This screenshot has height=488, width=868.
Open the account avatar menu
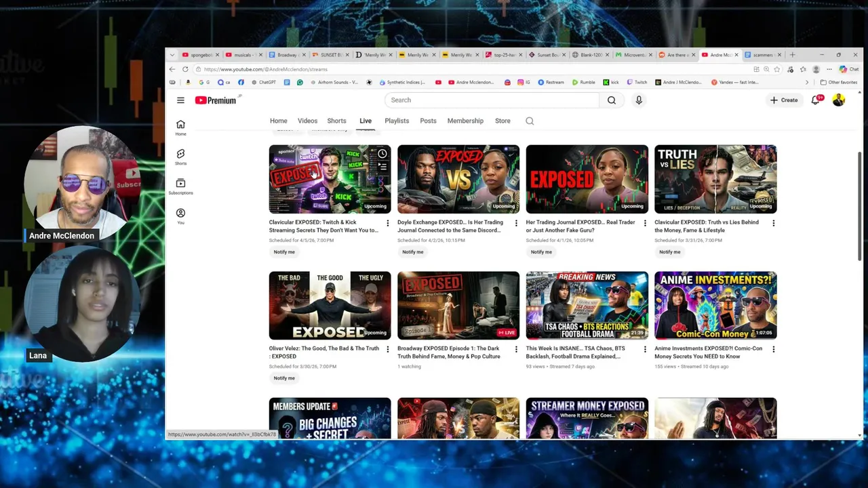839,100
